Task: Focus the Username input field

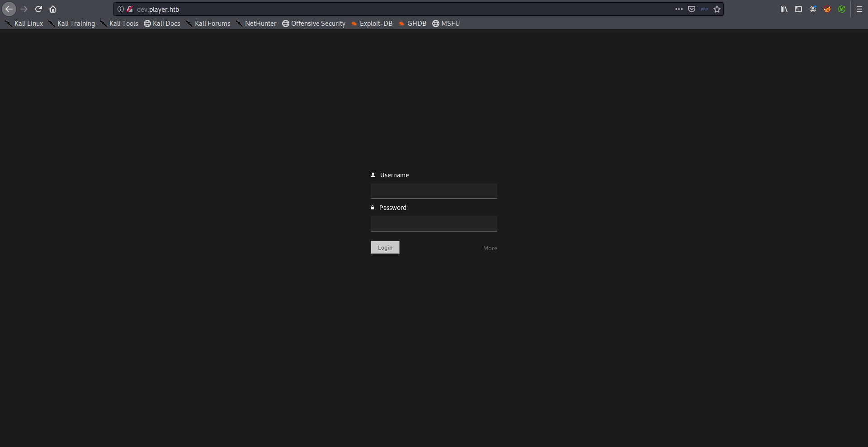Action: 434,191
